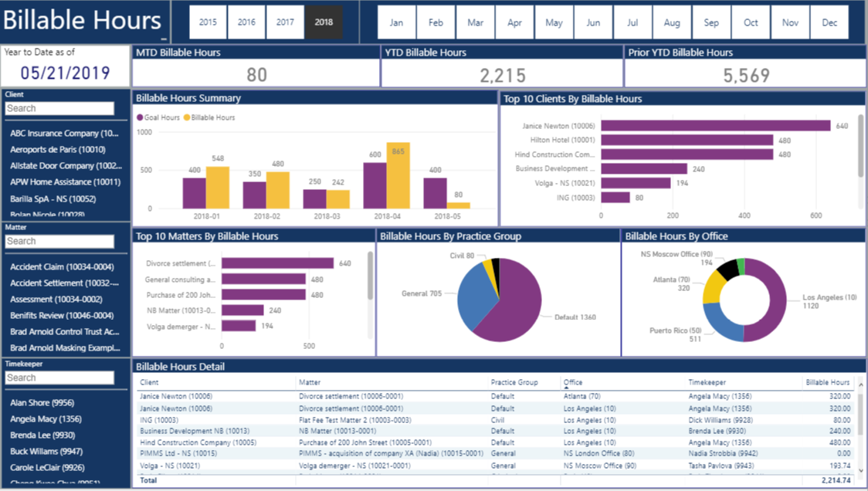Click the Matter search field
The width and height of the screenshot is (868, 491).
click(59, 242)
